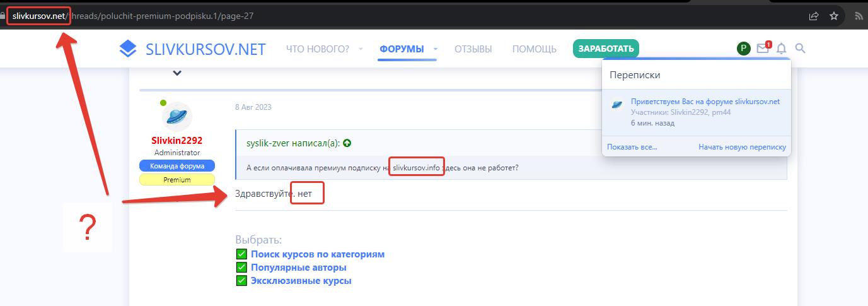Click the RSS feed icon in address bar
The height and width of the screenshot is (306, 868).
858,16
